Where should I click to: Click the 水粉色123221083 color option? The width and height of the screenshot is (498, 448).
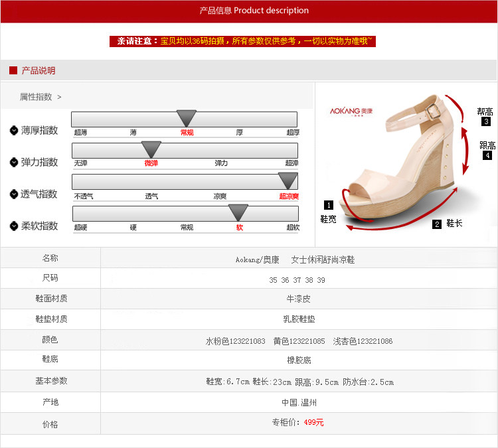235,341
